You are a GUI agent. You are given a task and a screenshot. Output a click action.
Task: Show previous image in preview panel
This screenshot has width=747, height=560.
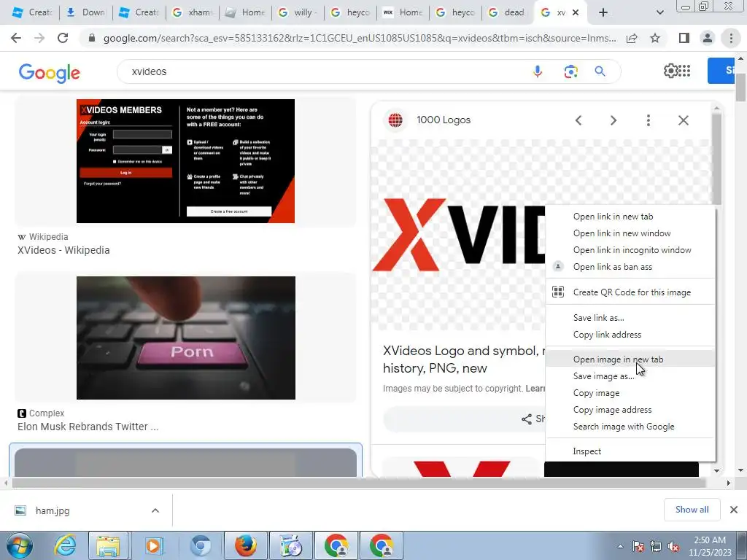578,120
